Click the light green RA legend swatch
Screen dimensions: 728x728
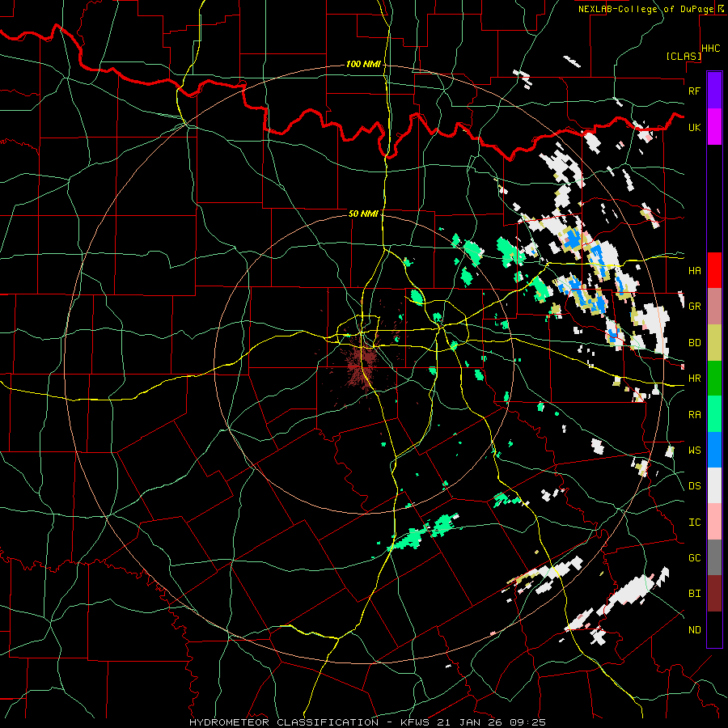[714, 414]
